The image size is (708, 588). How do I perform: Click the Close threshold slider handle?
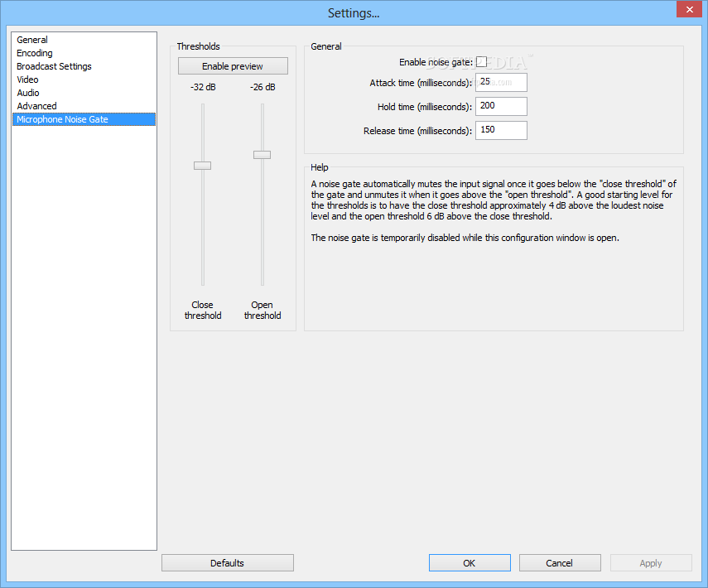point(202,166)
